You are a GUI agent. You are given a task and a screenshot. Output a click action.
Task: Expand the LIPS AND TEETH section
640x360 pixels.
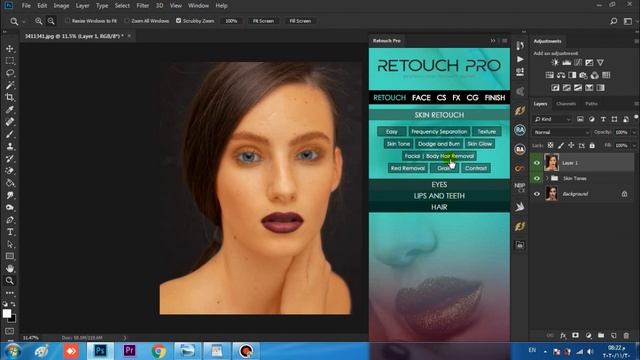point(439,196)
